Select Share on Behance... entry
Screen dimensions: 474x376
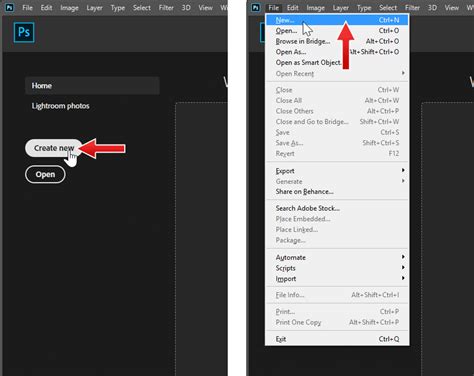pyautogui.click(x=337, y=192)
